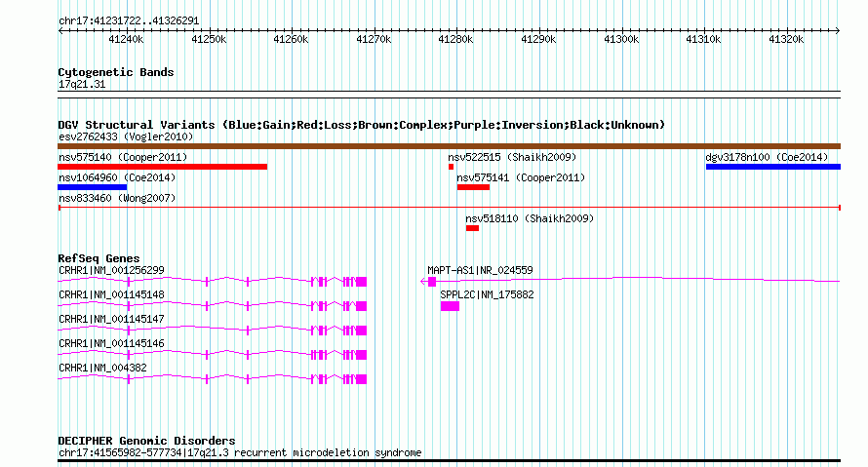The height and width of the screenshot is (467, 868).
Task: Click the 41270k ruler tick label
Action: coord(374,39)
